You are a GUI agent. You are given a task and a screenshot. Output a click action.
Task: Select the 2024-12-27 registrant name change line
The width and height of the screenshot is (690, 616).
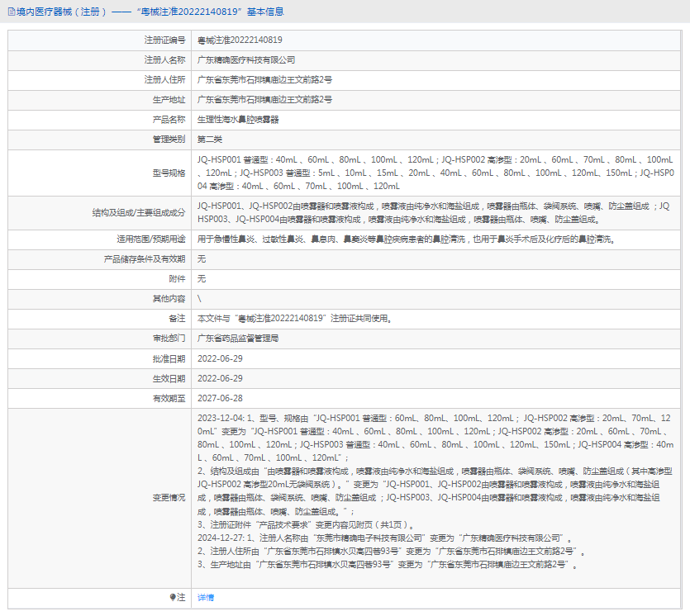pos(384,538)
